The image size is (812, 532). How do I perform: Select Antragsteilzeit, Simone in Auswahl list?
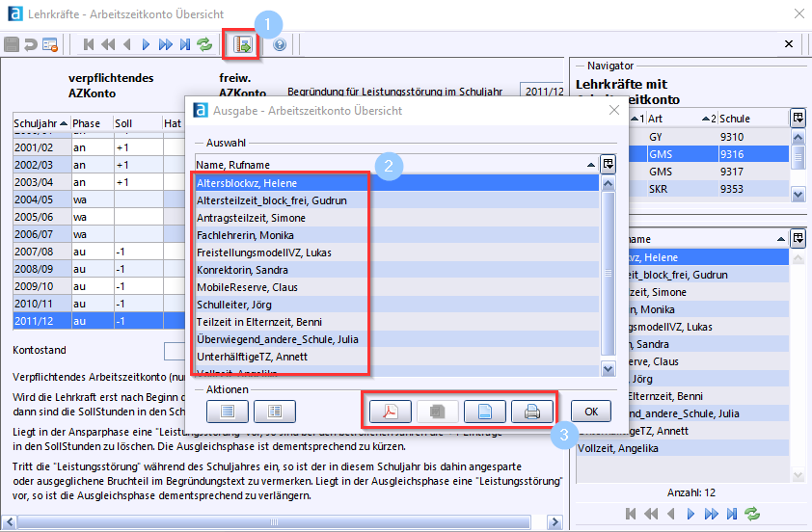click(396, 218)
